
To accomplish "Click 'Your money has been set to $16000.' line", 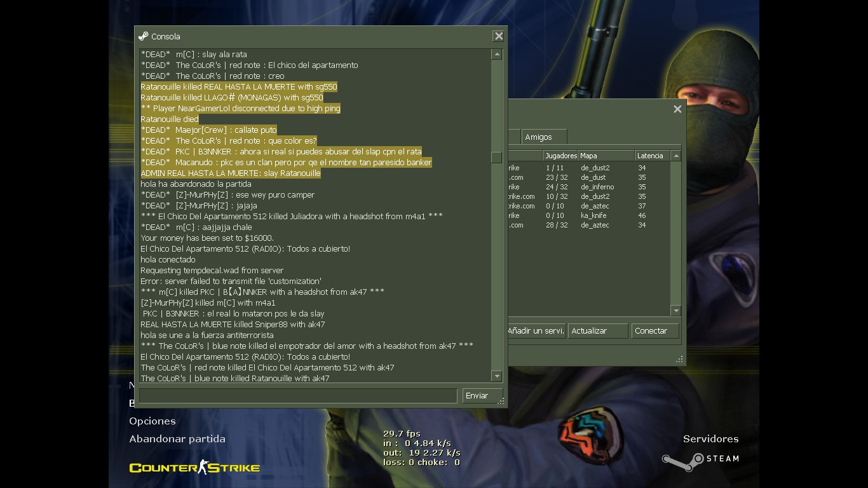I will tap(207, 238).
